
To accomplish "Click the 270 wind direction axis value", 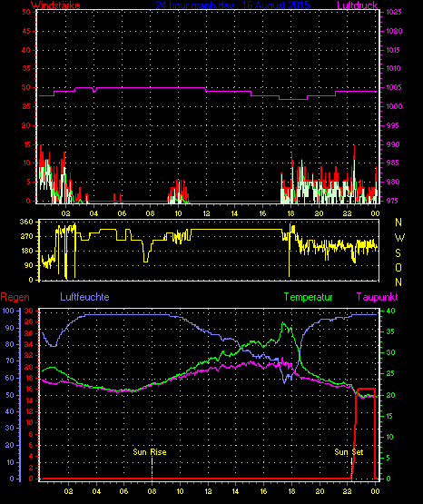I will [x=26, y=236].
